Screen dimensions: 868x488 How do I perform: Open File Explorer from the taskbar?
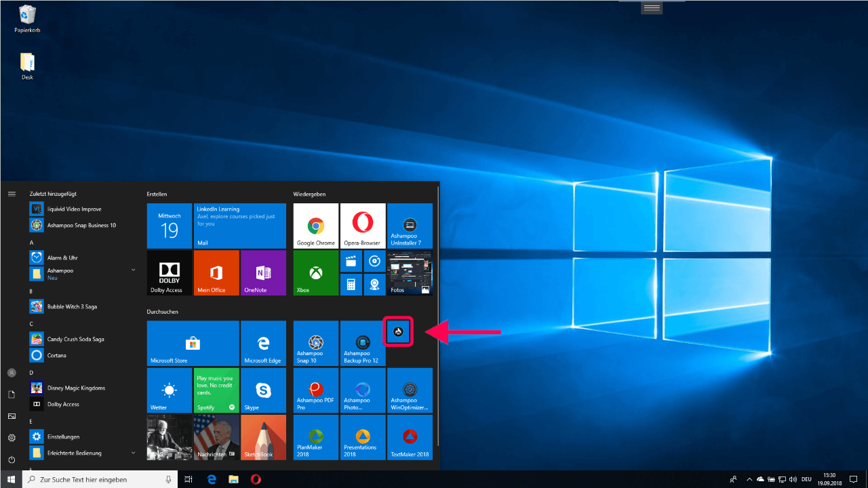233,479
